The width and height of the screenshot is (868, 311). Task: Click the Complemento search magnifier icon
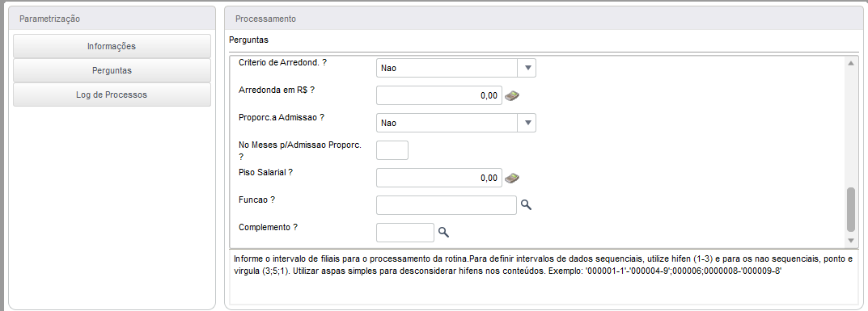(443, 232)
